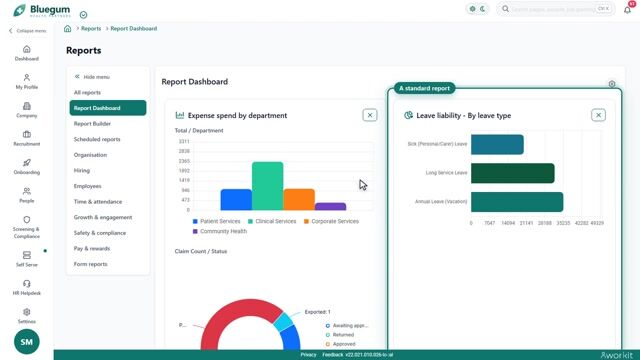Click the Community Health purple bar
Screen dimensions: 640x360
(331, 207)
